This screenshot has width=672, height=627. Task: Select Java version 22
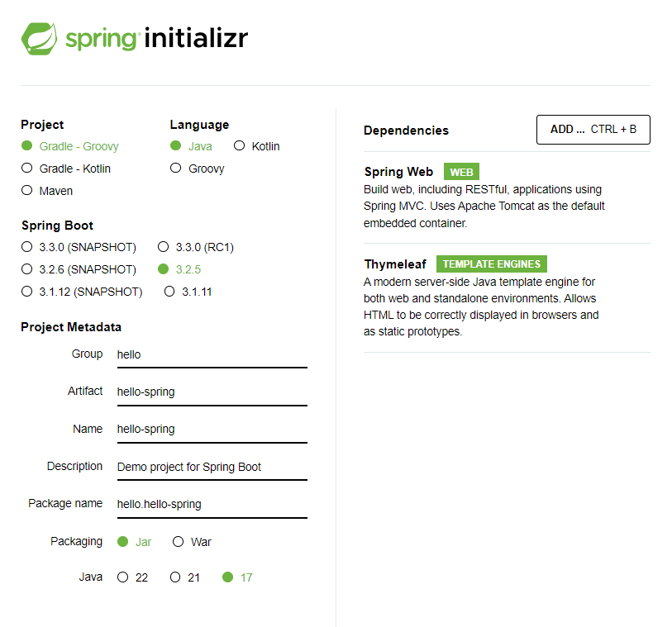133,577
